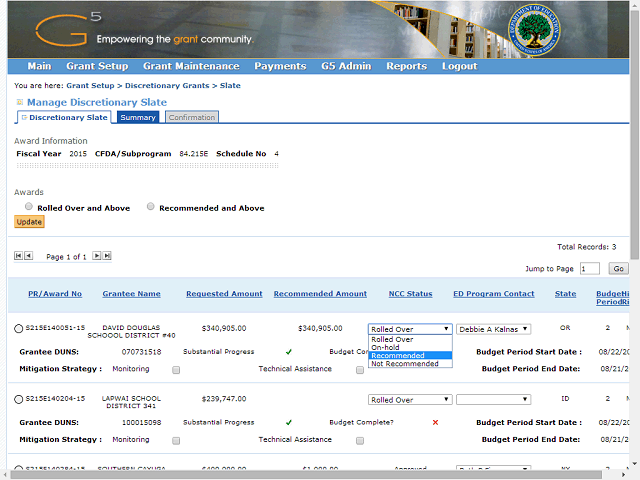This screenshot has height=480, width=640.
Task: Open empty ED Program Contact dropdown for Lapwai
Action: click(x=493, y=400)
